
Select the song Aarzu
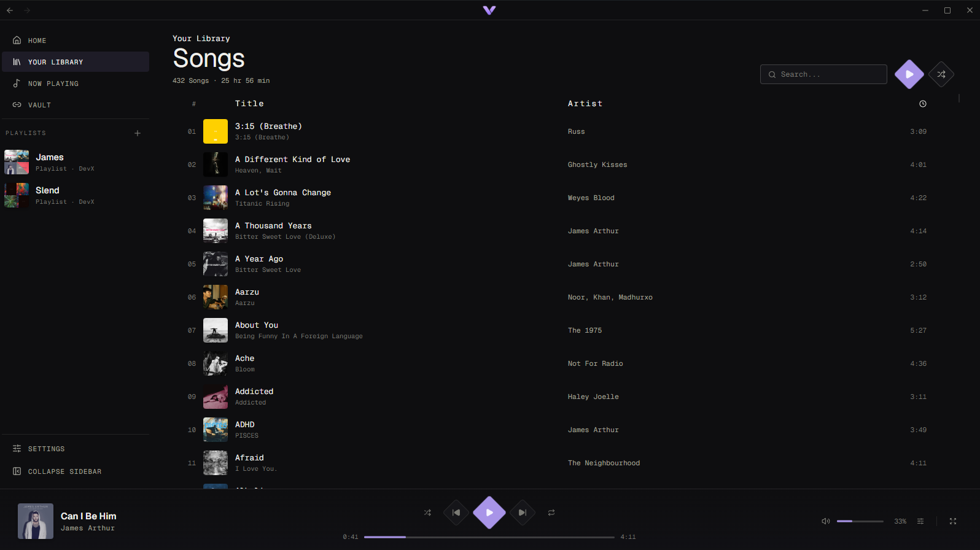557,297
